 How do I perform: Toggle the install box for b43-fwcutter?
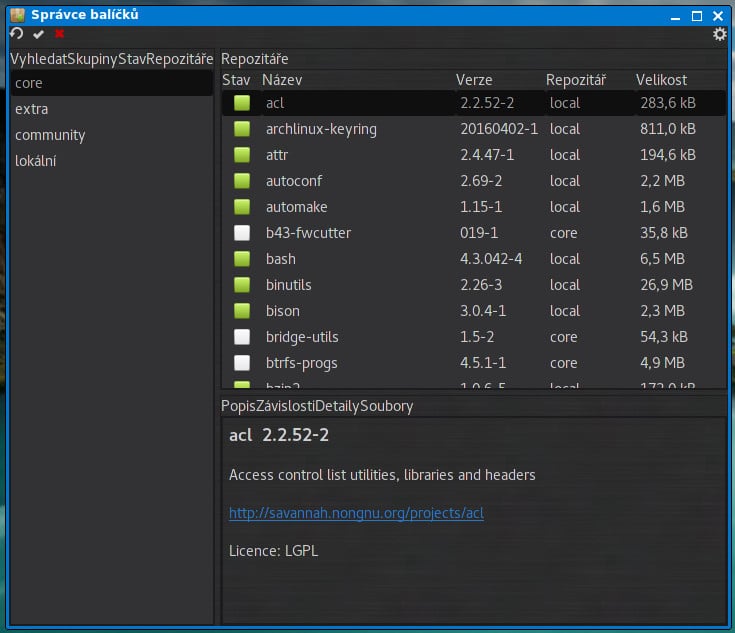(242, 233)
